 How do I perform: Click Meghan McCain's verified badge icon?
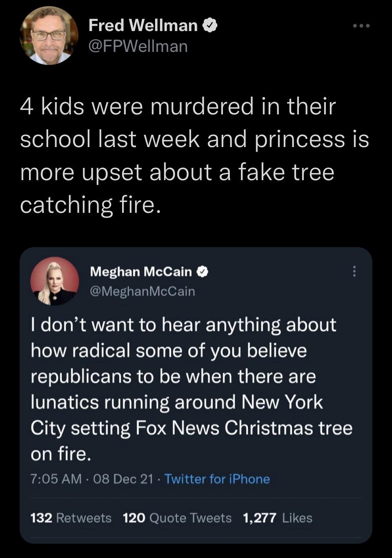(x=202, y=272)
